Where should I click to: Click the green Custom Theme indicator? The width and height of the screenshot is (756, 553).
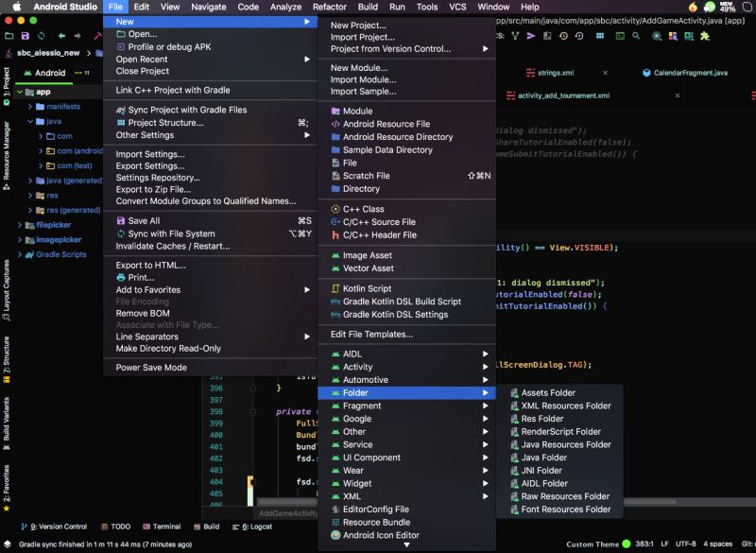pos(627,544)
